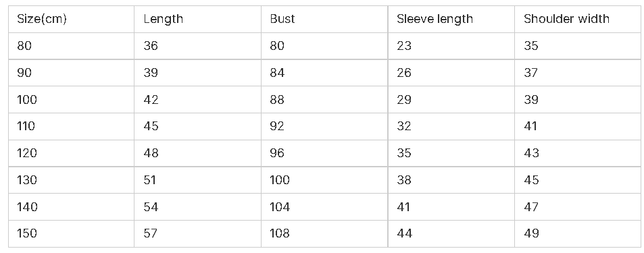This screenshot has height=253, width=644.
Task: Select the size 80 cell
Action: click(71, 46)
